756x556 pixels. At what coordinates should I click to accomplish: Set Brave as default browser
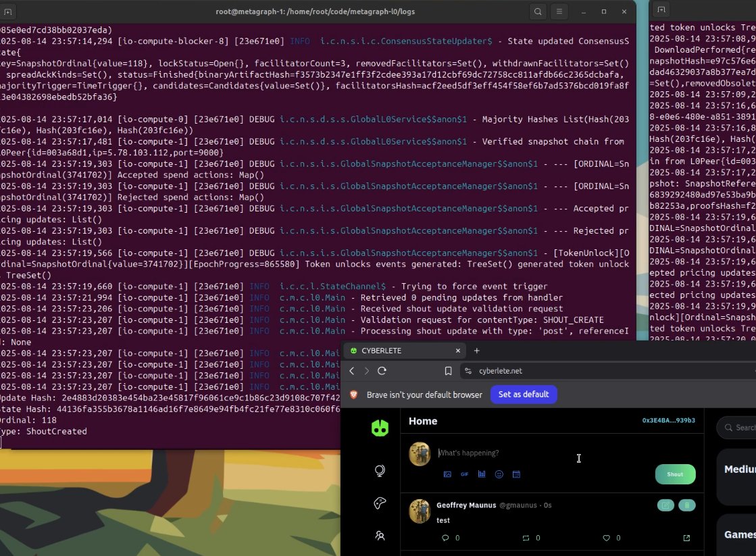pos(524,395)
